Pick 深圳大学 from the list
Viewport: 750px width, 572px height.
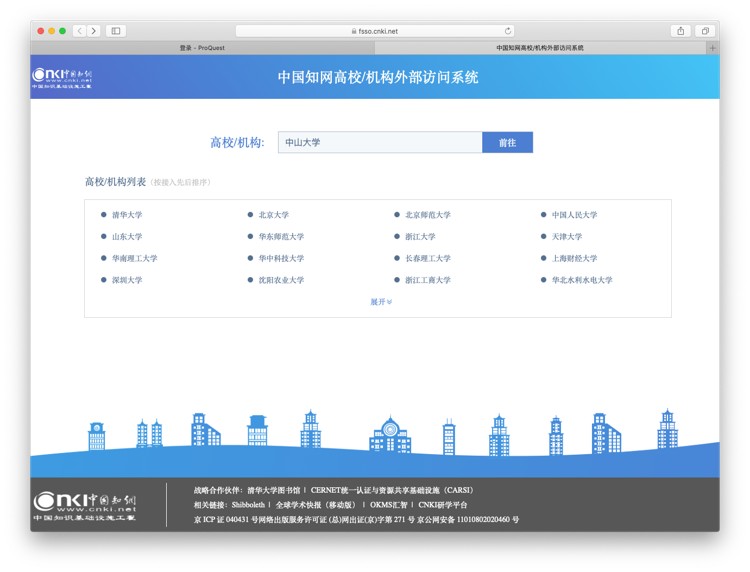(127, 280)
